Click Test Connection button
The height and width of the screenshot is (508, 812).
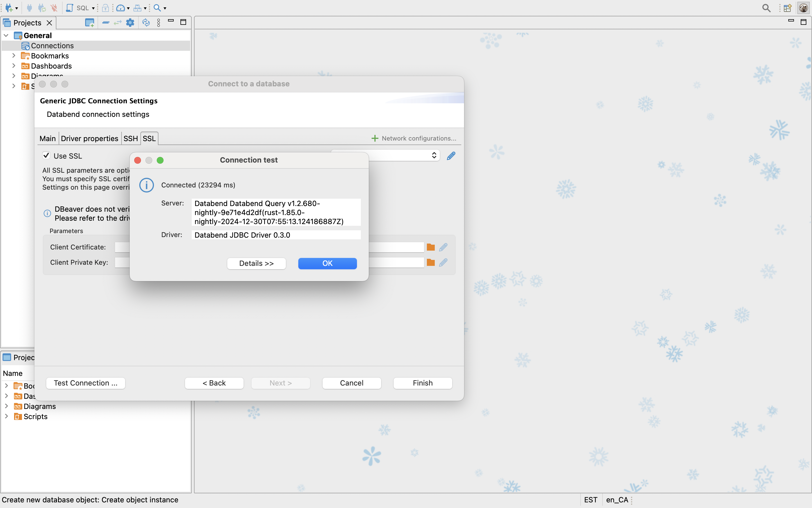(x=85, y=383)
